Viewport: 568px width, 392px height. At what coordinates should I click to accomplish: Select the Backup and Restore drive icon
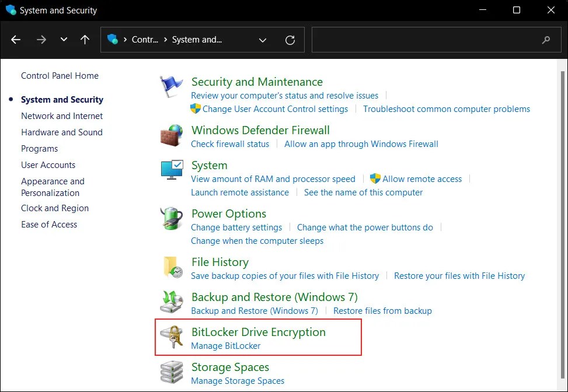click(x=170, y=302)
